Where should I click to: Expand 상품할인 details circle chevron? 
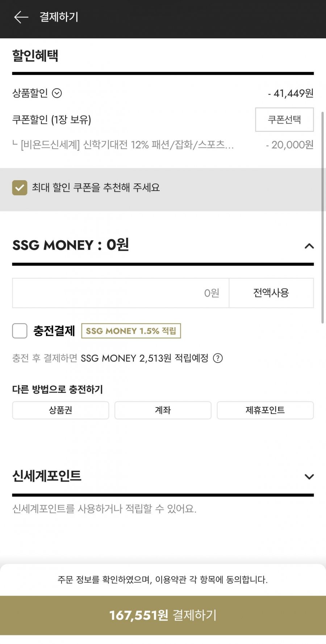(x=57, y=93)
